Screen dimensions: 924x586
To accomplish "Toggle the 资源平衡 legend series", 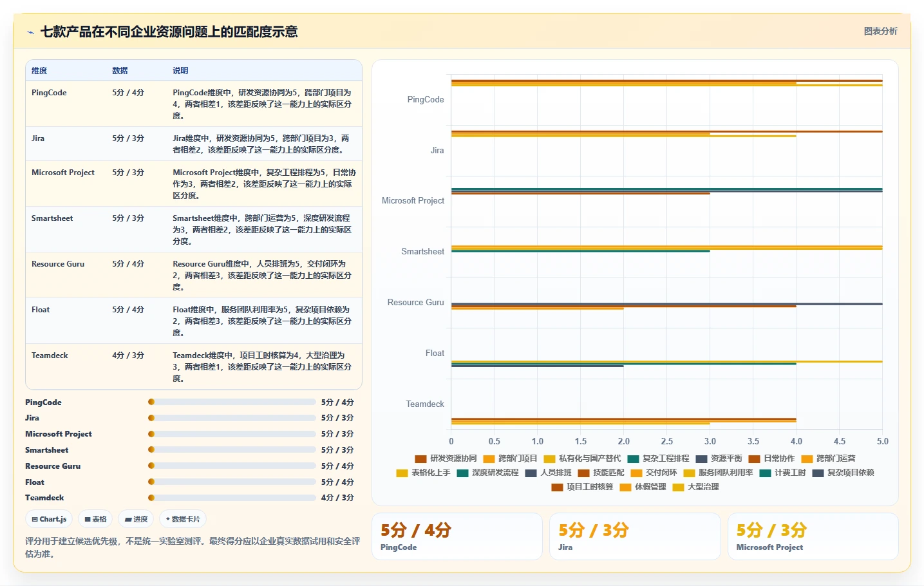I will (x=719, y=458).
